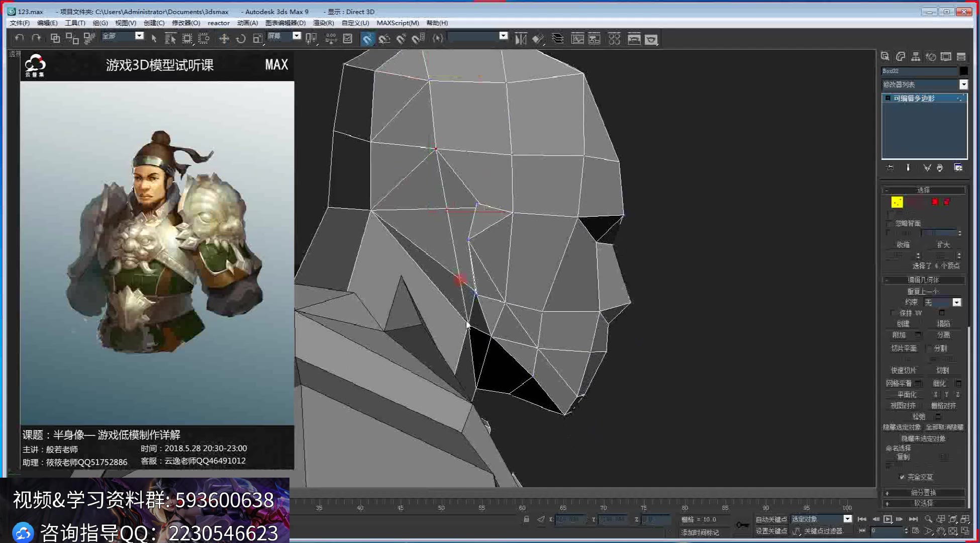Click the Zoom Extents icon
The image size is (980, 543).
(953, 519)
